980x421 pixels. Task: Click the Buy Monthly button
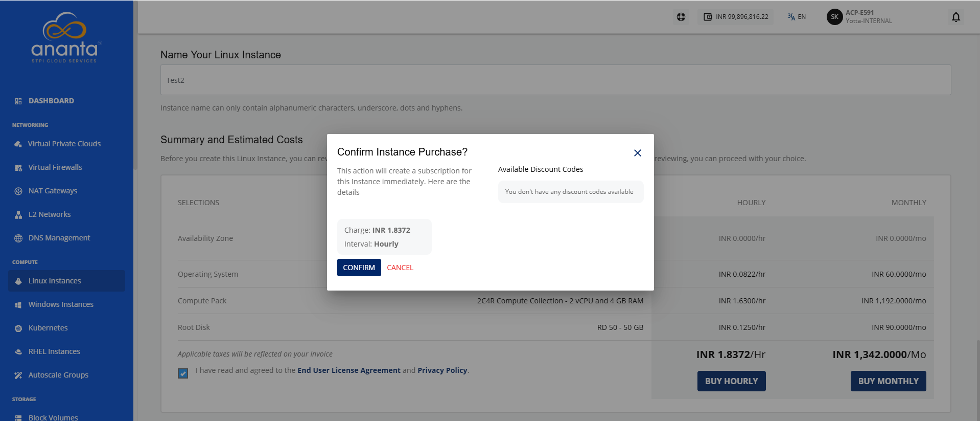[x=889, y=381]
